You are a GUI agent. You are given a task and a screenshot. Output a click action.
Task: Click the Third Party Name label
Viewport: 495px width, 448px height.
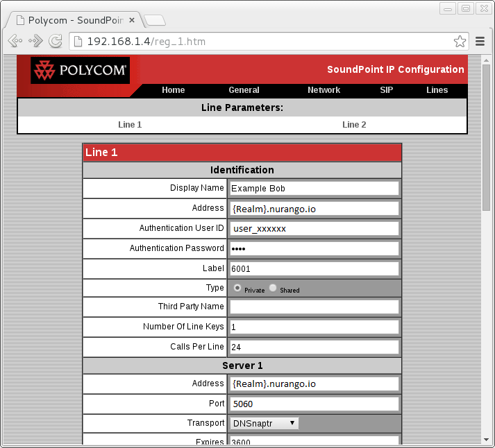point(191,307)
